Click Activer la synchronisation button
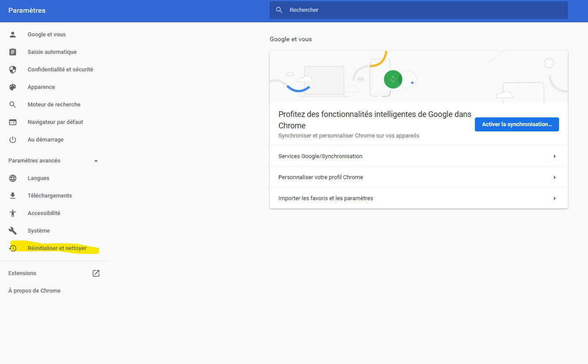 tap(517, 124)
